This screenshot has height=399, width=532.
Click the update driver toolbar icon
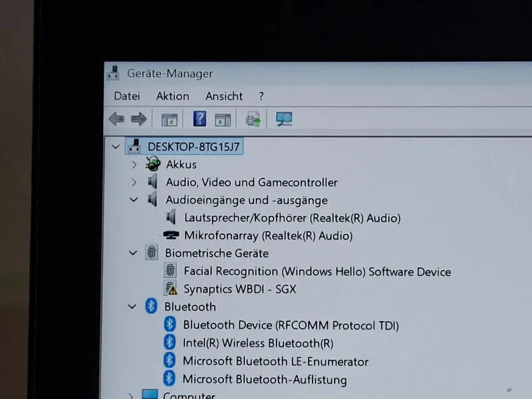coord(253,119)
